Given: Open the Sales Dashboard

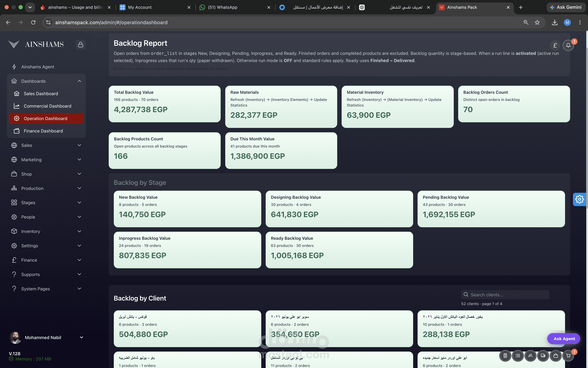Looking at the screenshot, I should pos(46,93).
